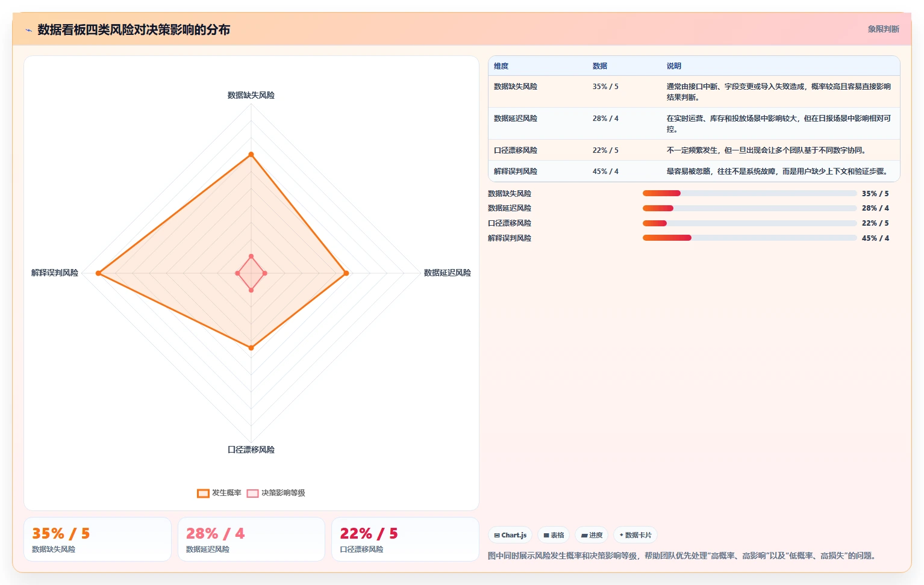
Task: Click the description beginning 通常由接口中断
Action: [779, 92]
